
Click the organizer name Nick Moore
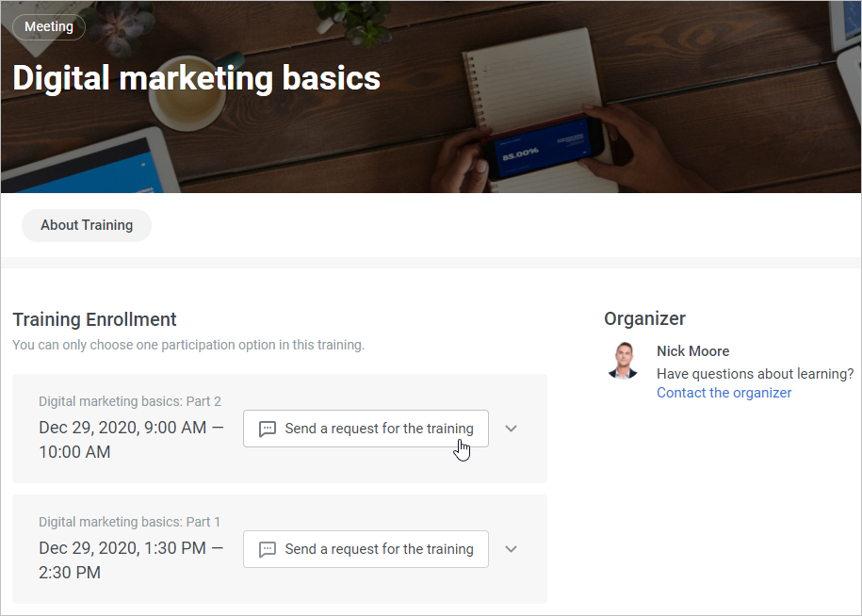(692, 351)
